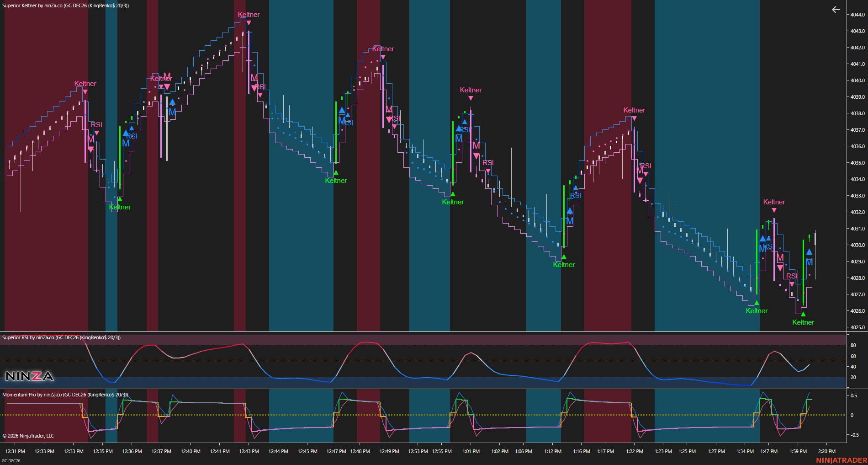This screenshot has width=868, height=465.
Task: Click the back arrow icon on the chart
Action: pyautogui.click(x=836, y=10)
